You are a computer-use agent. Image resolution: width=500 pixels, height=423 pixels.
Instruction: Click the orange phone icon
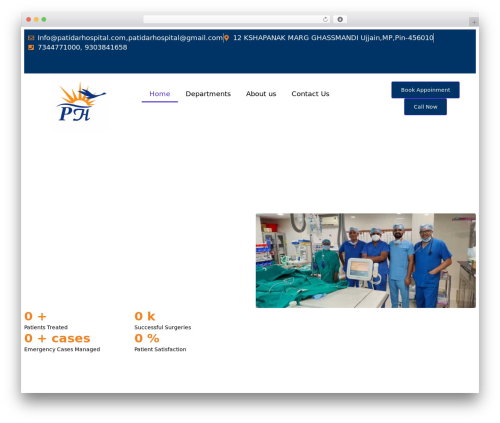click(x=31, y=47)
